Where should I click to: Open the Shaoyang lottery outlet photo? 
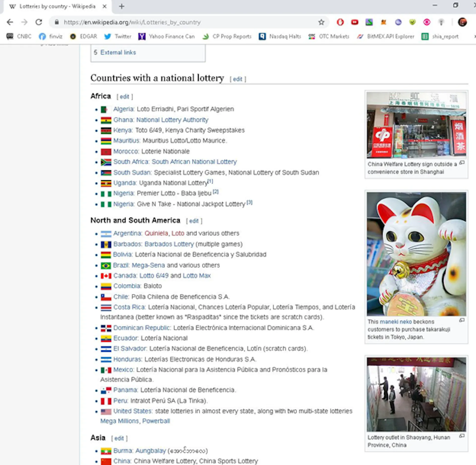coord(416,394)
